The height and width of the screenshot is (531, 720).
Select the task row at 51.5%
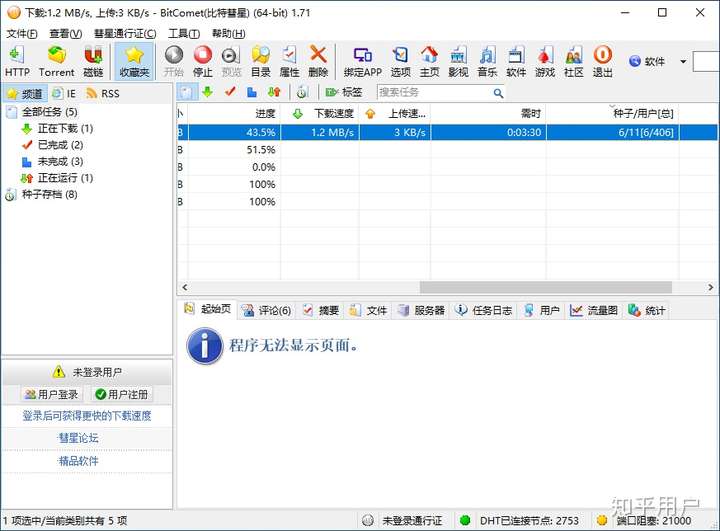[448, 150]
